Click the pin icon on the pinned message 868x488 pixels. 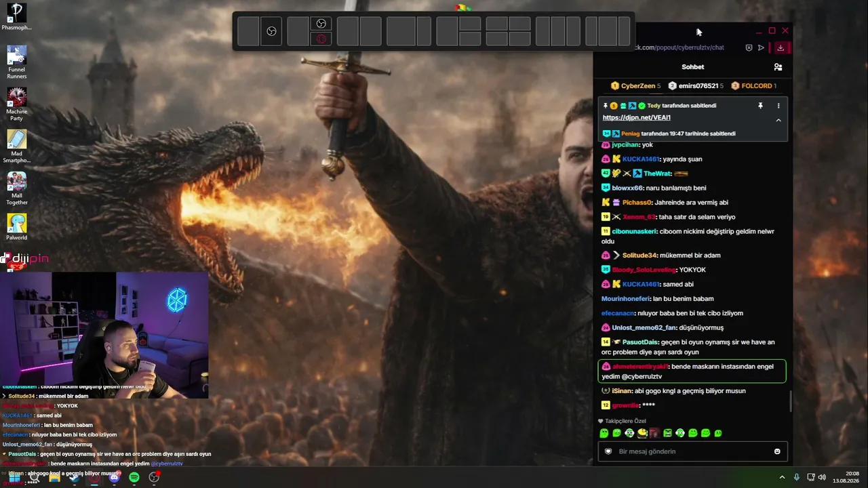[x=760, y=106]
